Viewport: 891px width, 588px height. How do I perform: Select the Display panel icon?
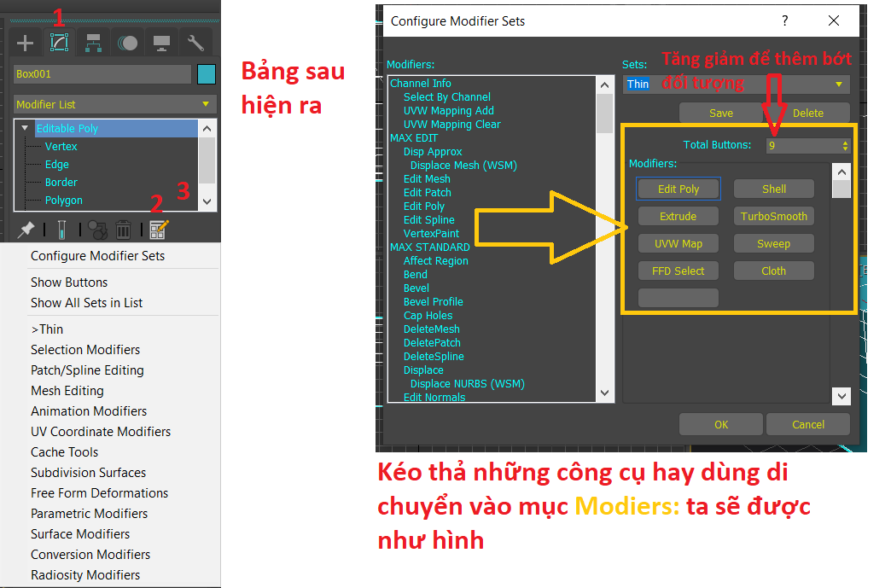pos(162,42)
